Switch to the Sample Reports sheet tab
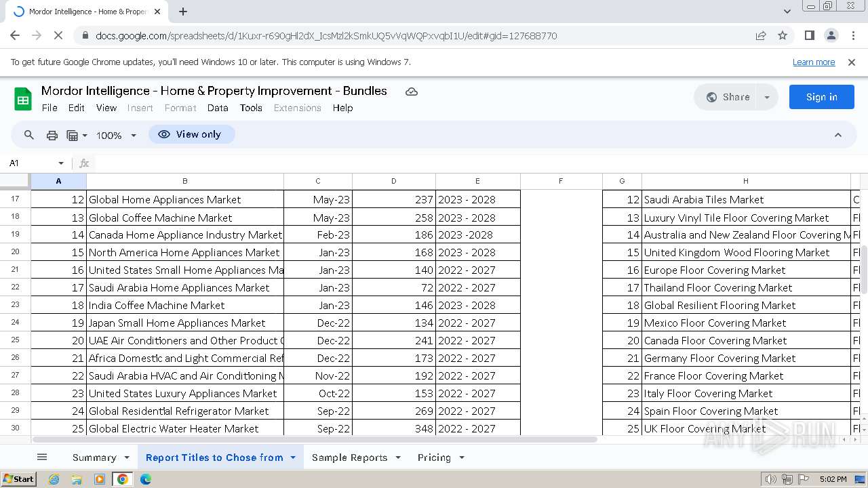Viewport: 868px width, 488px height. (x=349, y=457)
